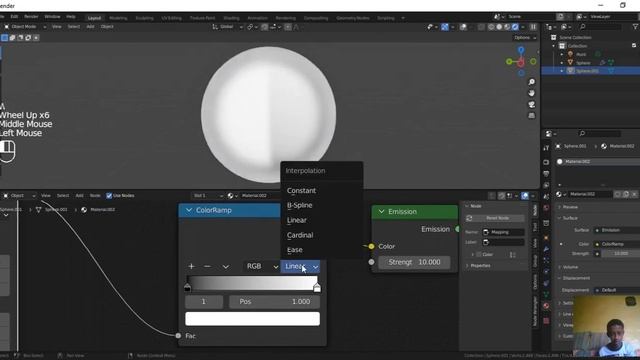Select the black color stop handle
640x360 pixels.
point(187,288)
